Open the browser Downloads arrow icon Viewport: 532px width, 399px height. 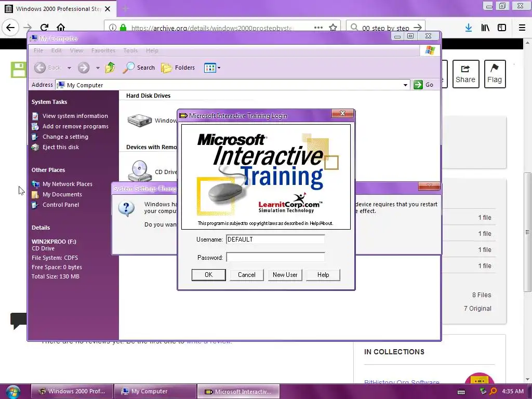[469, 28]
